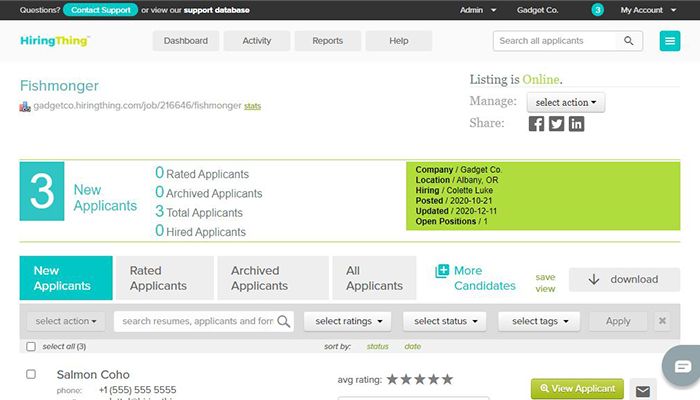
Task: Check the Salmon Coho applicant checkbox
Action: (x=31, y=374)
